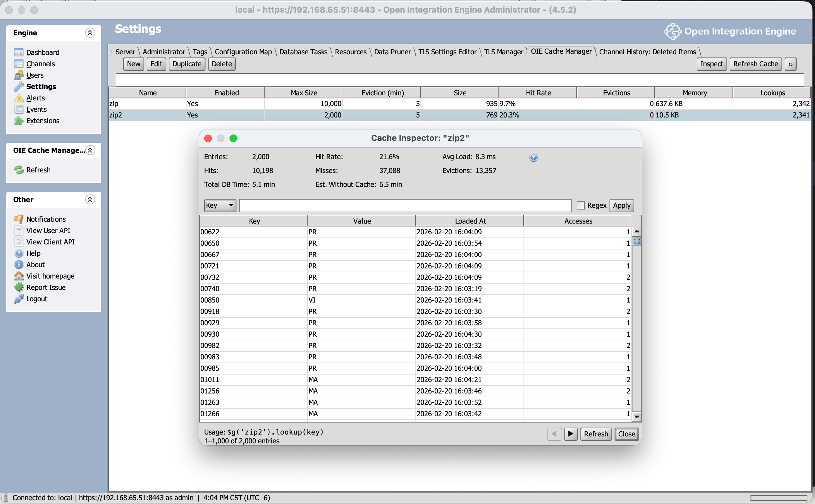The width and height of the screenshot is (815, 504).
Task: View the Events log
Action: (36, 109)
